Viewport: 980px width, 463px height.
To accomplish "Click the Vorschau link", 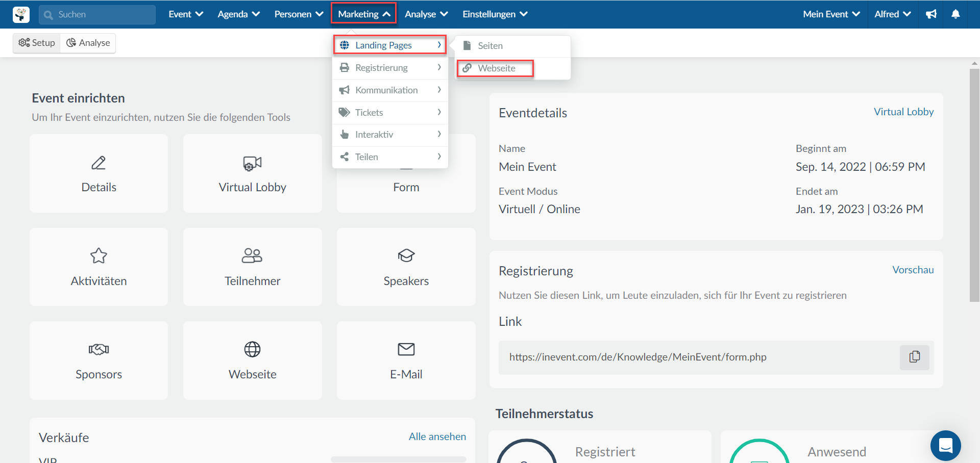I will tap(913, 270).
